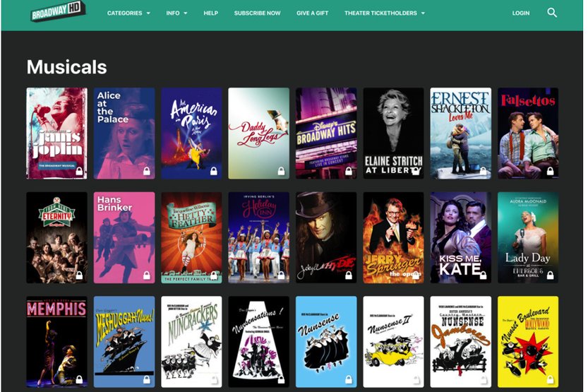Open the Nunsense II poster
This screenshot has height=392, width=588.
pyautogui.click(x=393, y=342)
